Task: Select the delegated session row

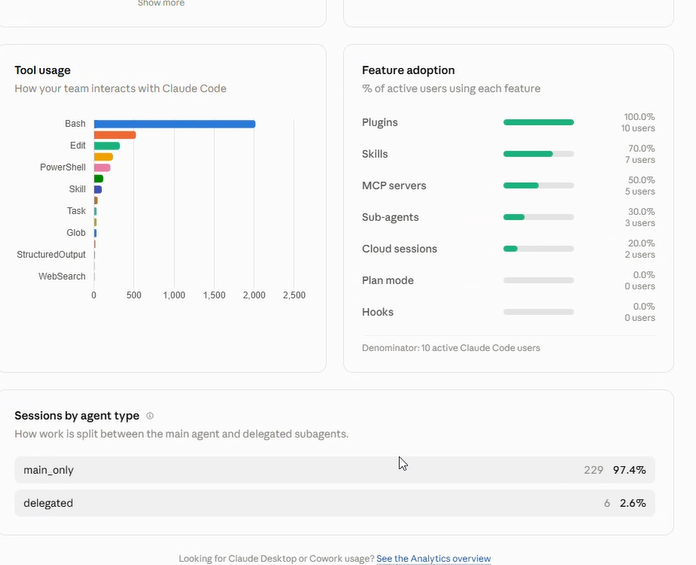Action: 335,503
